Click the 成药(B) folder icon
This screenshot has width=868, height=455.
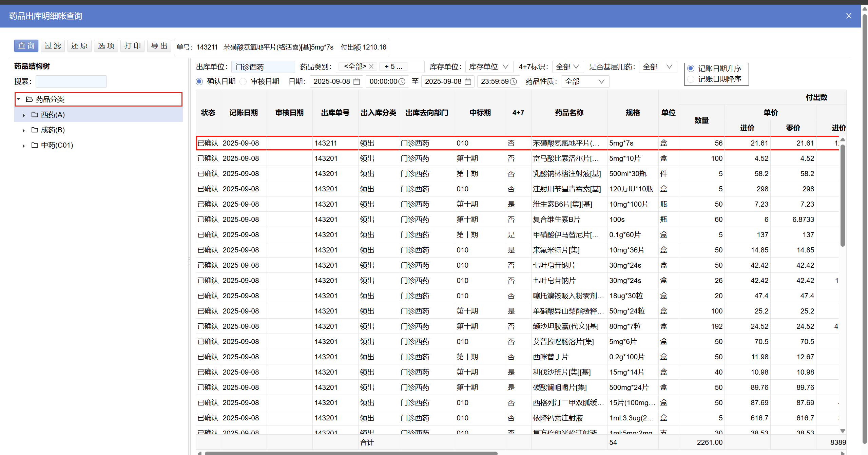pos(35,130)
